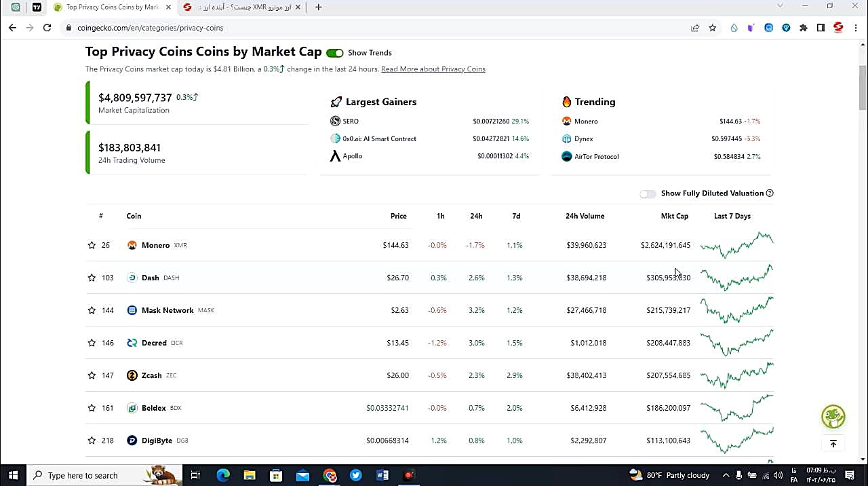
Task: Click Decred coin logo
Action: click(x=132, y=343)
